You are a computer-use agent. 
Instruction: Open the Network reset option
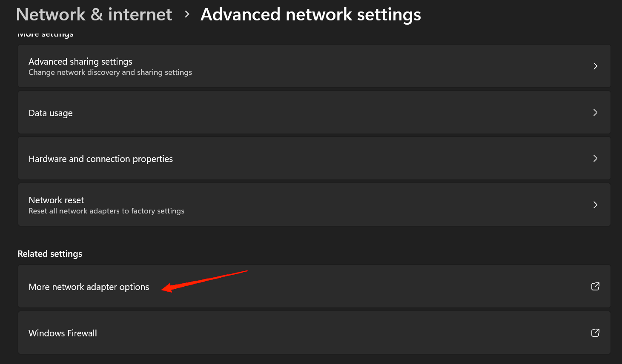pos(56,200)
